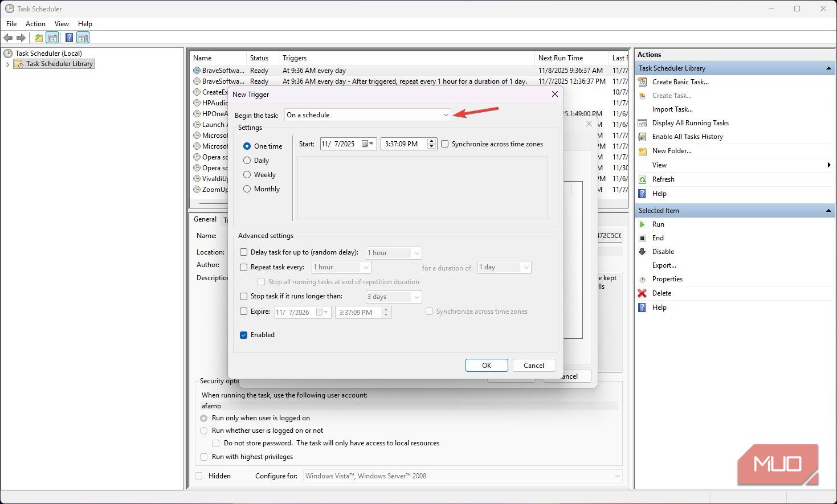The height and width of the screenshot is (504, 837).
Task: Check Synchronize across time zones next to Start
Action: pyautogui.click(x=445, y=144)
